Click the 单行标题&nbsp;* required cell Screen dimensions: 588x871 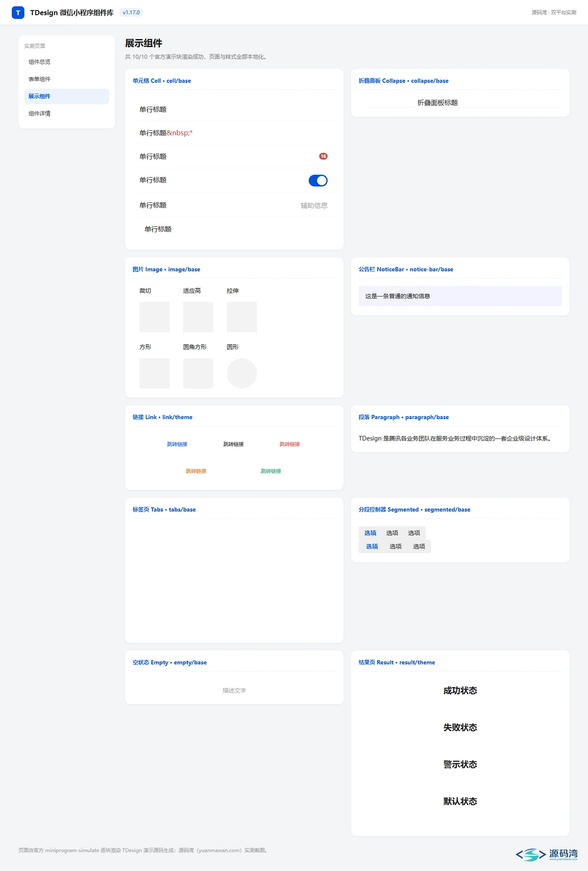click(234, 133)
